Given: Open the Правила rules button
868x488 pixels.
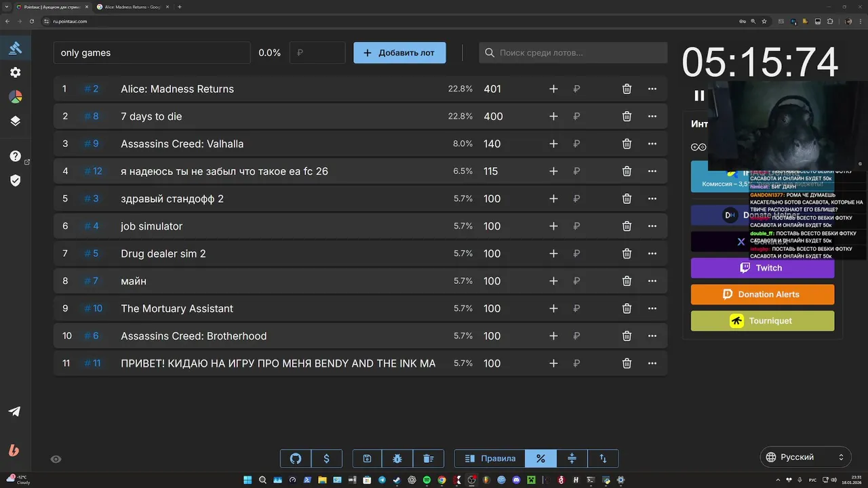Looking at the screenshot, I should click(490, 458).
